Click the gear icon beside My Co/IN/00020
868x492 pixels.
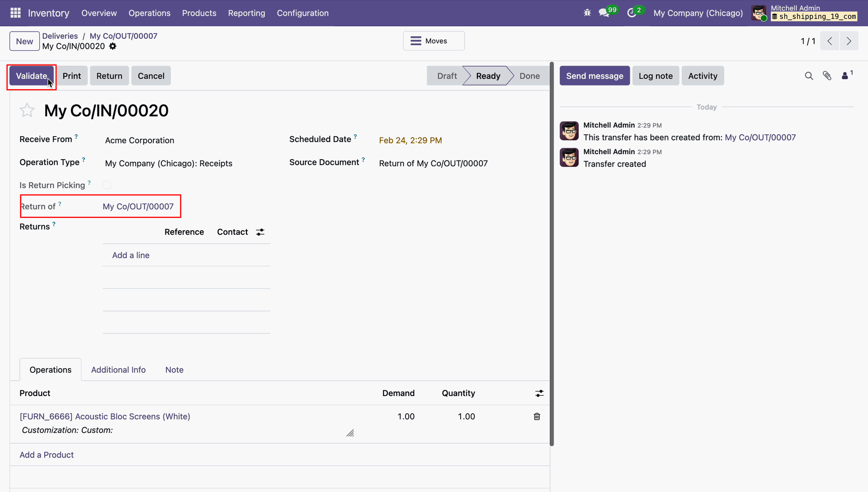coord(113,46)
